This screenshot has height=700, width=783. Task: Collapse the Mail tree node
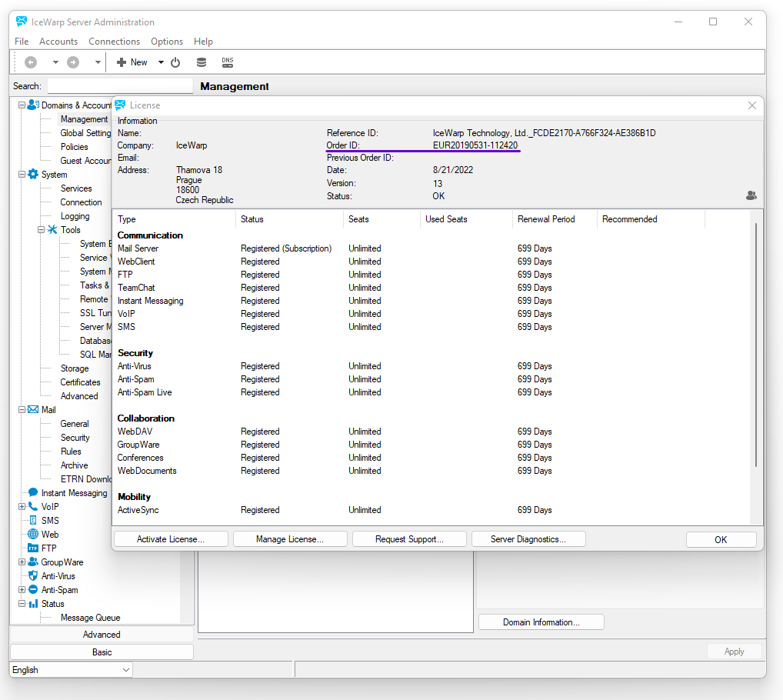click(x=22, y=409)
